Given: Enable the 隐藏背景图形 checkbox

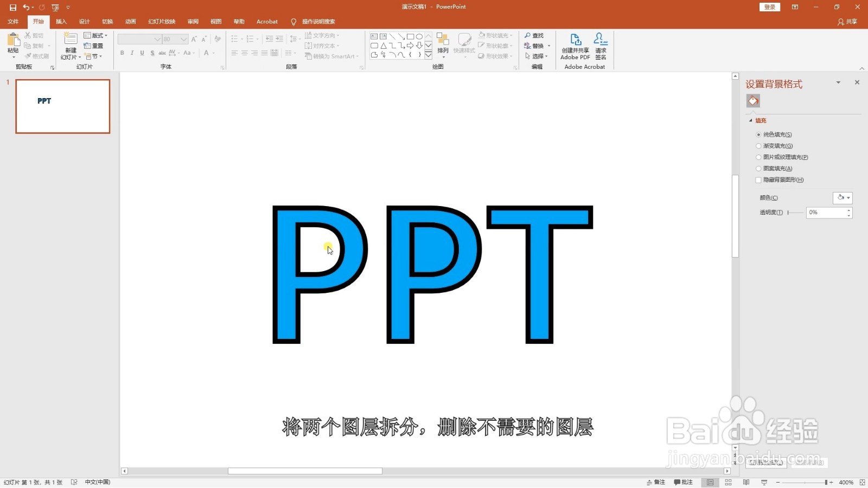Looking at the screenshot, I should coord(758,179).
